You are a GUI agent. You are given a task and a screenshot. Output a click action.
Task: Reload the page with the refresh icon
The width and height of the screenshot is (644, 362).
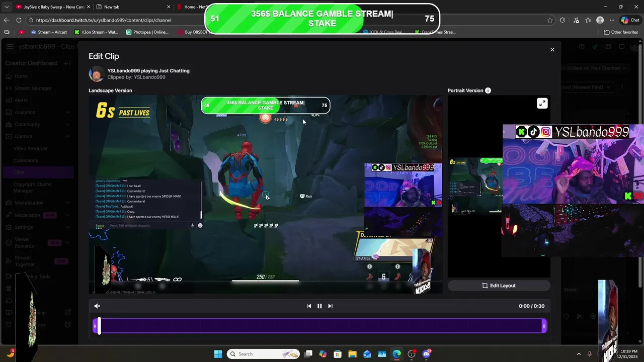coord(19,20)
